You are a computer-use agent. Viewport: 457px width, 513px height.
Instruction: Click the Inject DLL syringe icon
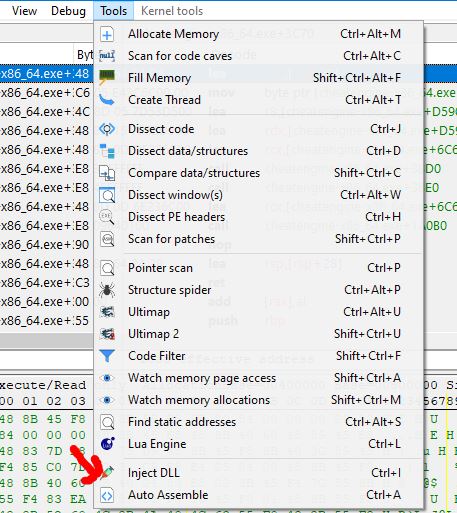point(107,473)
